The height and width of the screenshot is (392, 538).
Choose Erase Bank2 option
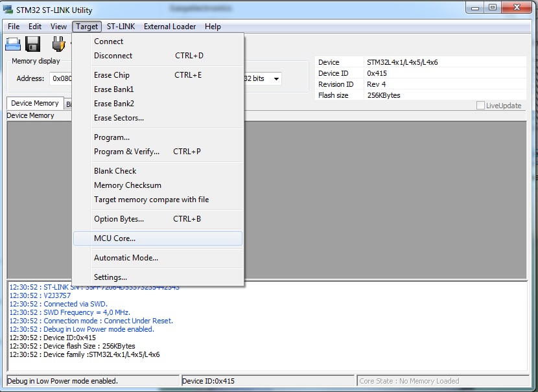[158, 104]
